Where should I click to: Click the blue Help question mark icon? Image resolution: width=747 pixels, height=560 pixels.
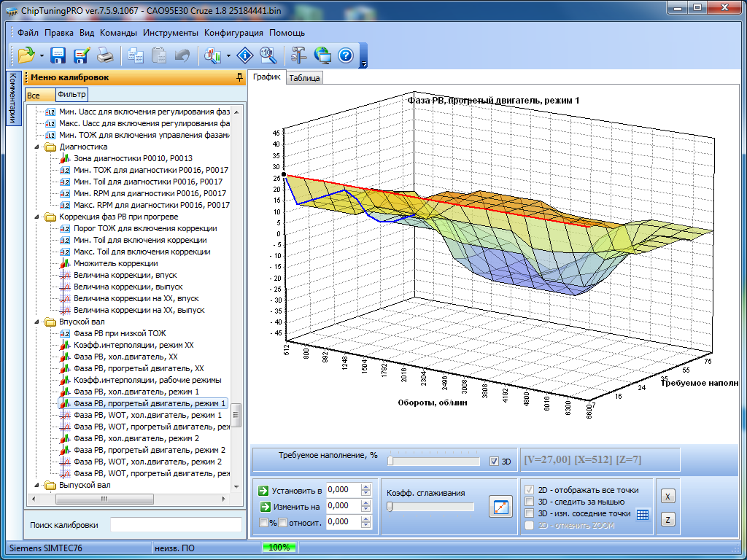[x=346, y=55]
